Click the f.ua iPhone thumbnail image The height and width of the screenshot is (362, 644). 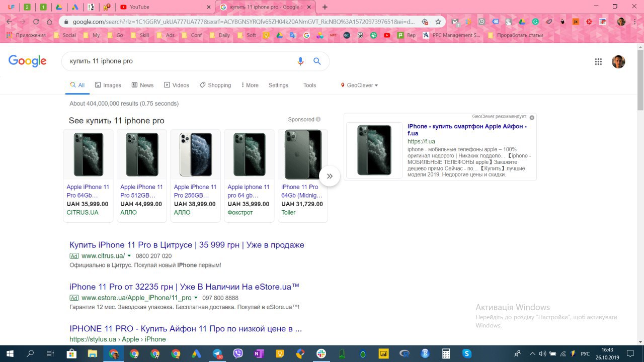[x=374, y=150]
